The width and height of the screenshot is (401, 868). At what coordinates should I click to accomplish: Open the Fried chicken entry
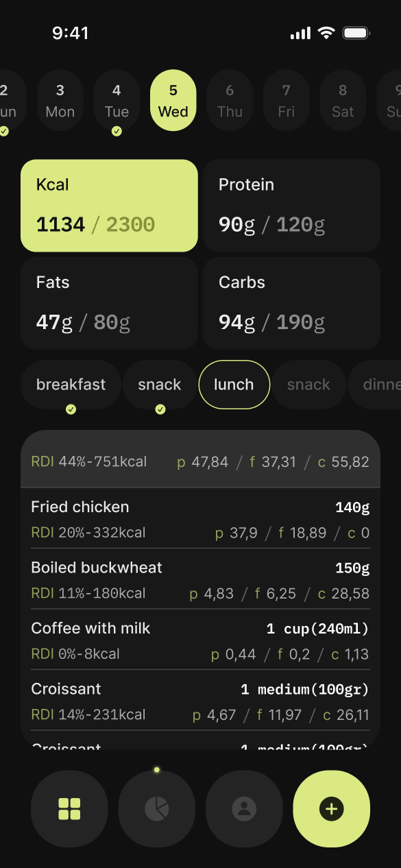200,518
